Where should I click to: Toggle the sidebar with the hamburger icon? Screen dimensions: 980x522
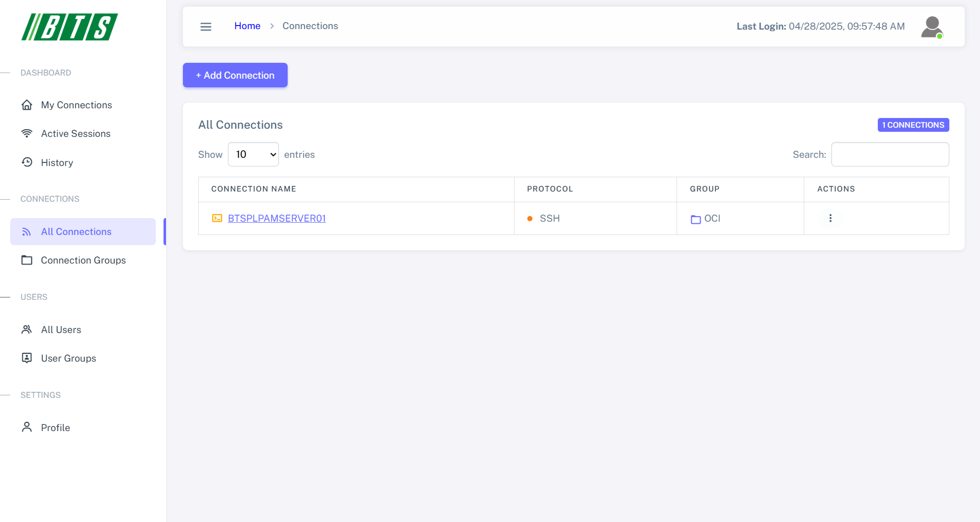click(205, 26)
